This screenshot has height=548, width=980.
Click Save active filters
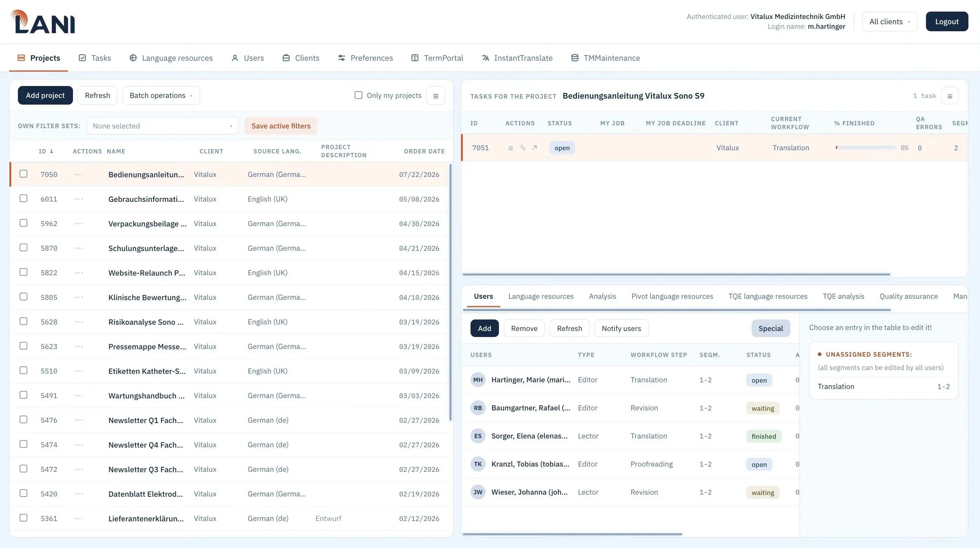click(x=281, y=126)
